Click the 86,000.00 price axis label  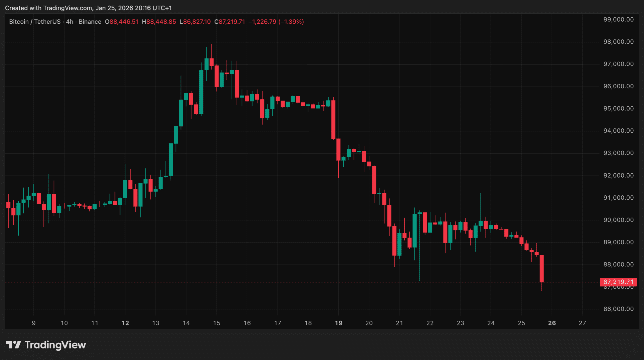coord(618,309)
